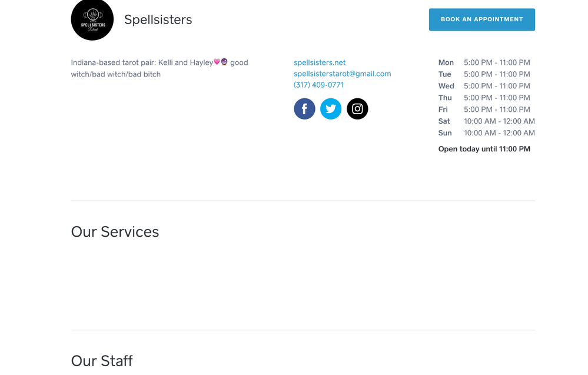Click the Spellsisters business name heading
The height and width of the screenshot is (375, 588).
tap(158, 19)
